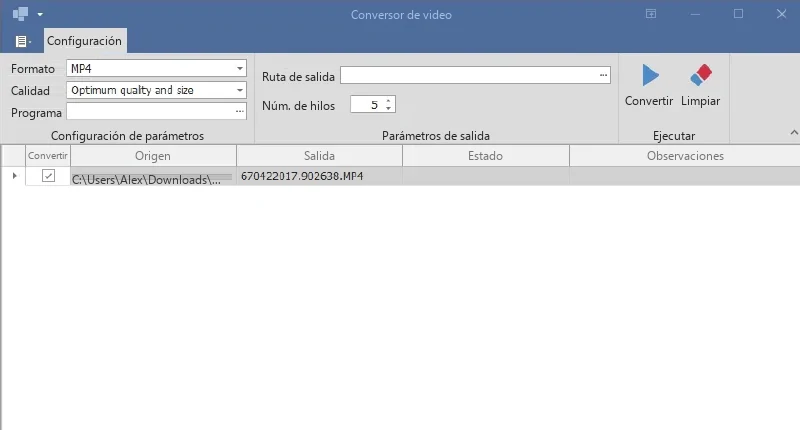Image resolution: width=800 pixels, height=430 pixels.
Task: Click the ribbon display options icon
Action: pyautogui.click(x=651, y=14)
